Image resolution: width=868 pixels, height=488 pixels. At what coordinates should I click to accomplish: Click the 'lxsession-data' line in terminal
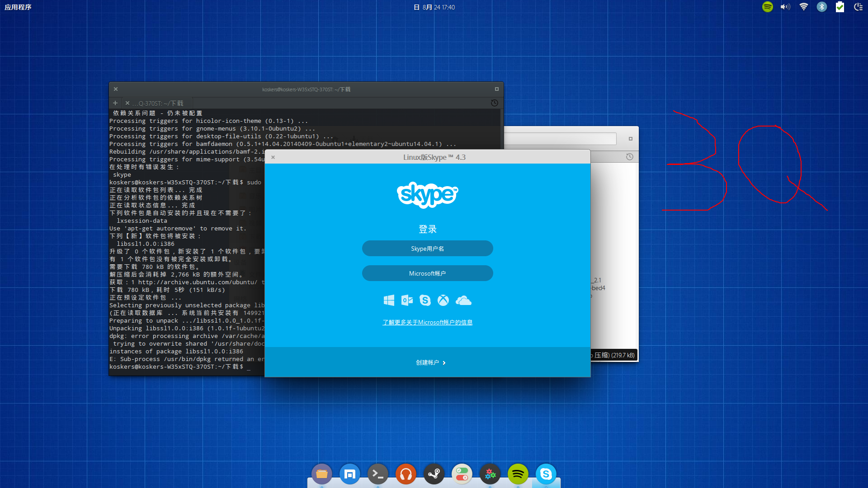click(142, 221)
